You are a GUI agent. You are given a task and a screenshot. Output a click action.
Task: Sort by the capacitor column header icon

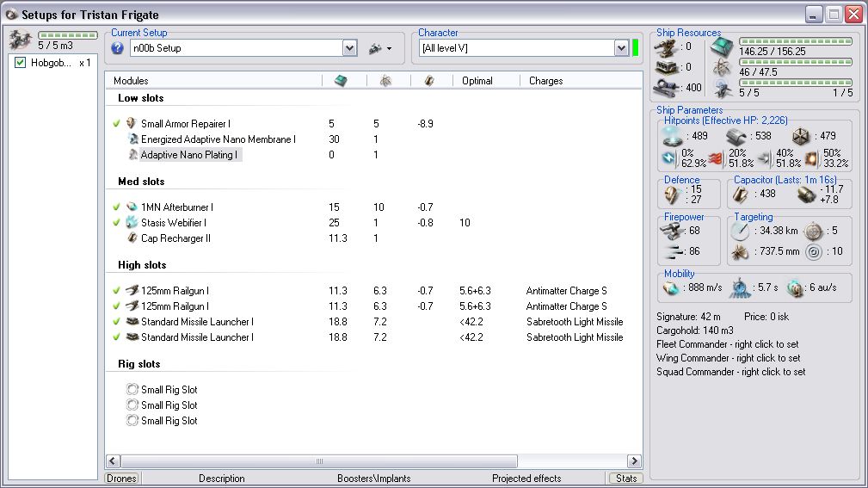[x=429, y=81]
